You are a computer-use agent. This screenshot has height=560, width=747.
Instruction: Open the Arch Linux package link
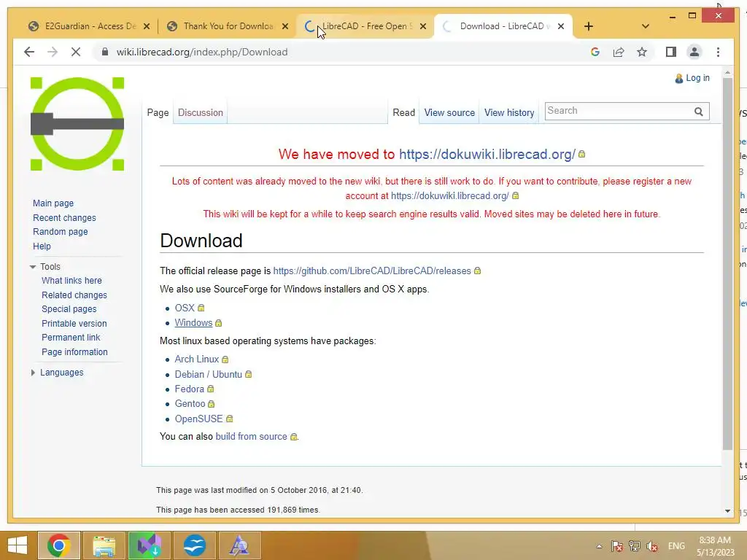(197, 359)
